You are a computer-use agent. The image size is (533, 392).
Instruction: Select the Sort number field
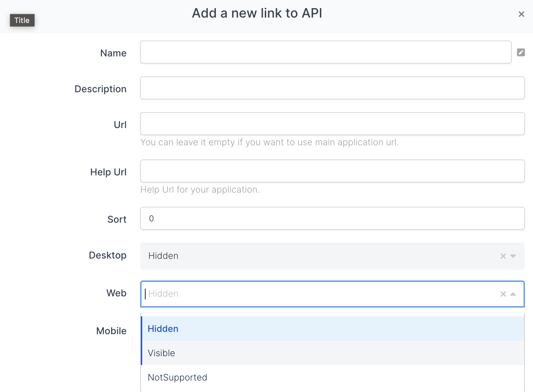pyautogui.click(x=332, y=218)
